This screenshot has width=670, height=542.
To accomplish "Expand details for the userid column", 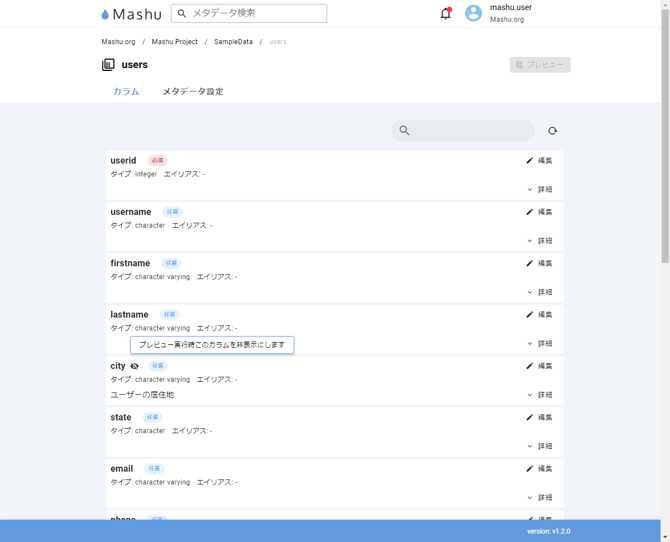I will (x=539, y=189).
